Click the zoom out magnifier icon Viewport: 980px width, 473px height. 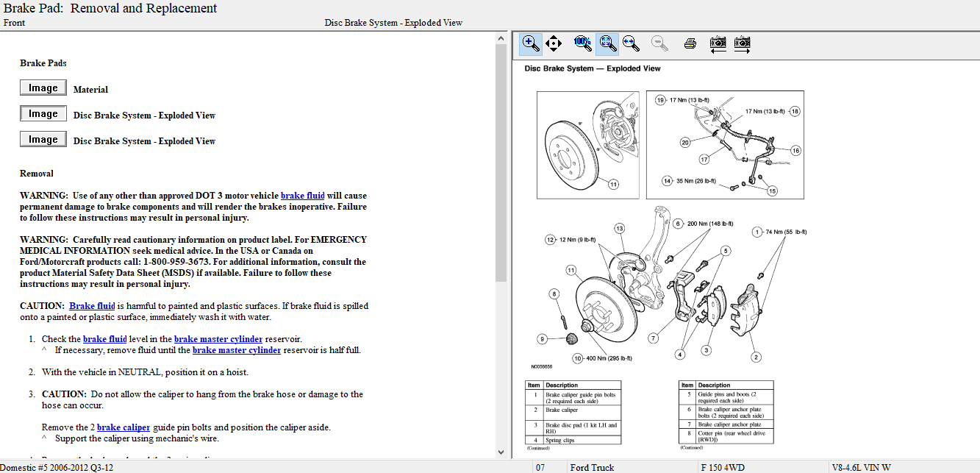point(659,43)
